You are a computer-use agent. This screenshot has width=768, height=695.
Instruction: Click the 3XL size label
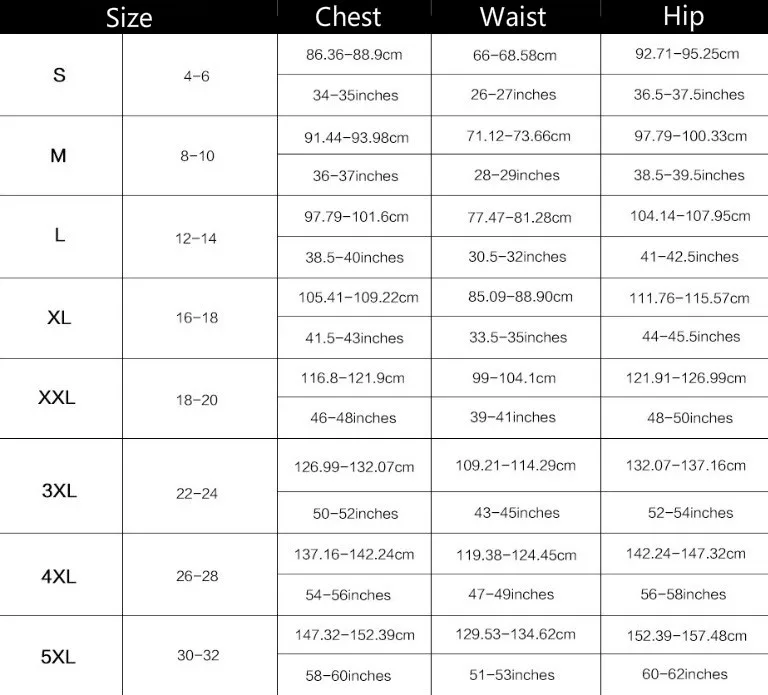point(59,490)
